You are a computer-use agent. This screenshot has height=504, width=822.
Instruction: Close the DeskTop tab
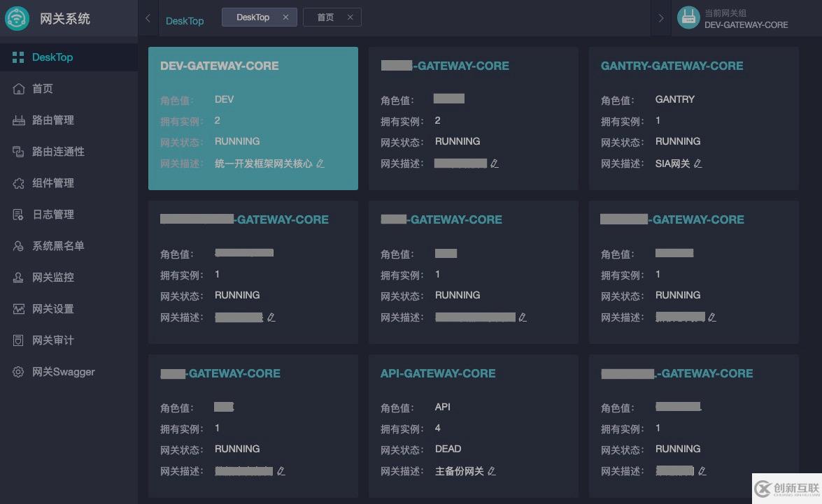(285, 17)
